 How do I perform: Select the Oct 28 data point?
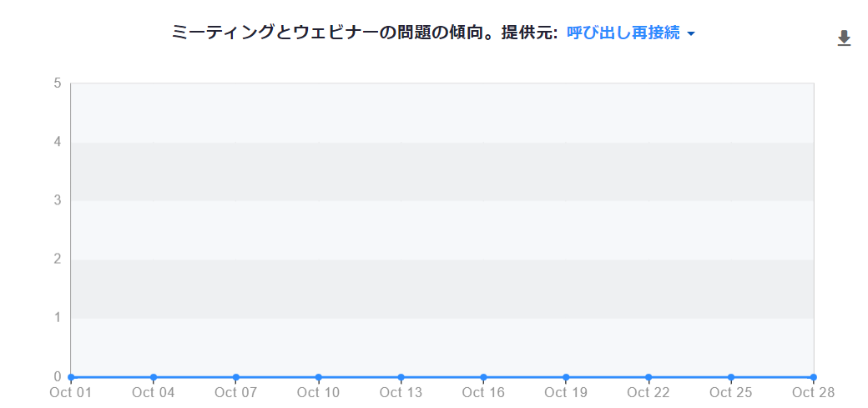[813, 377]
